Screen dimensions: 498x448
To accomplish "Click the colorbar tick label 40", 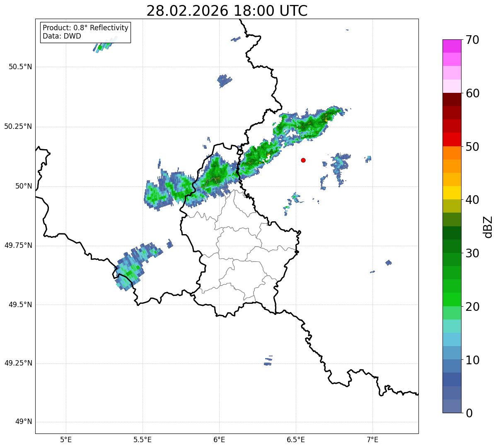I will (x=472, y=200).
